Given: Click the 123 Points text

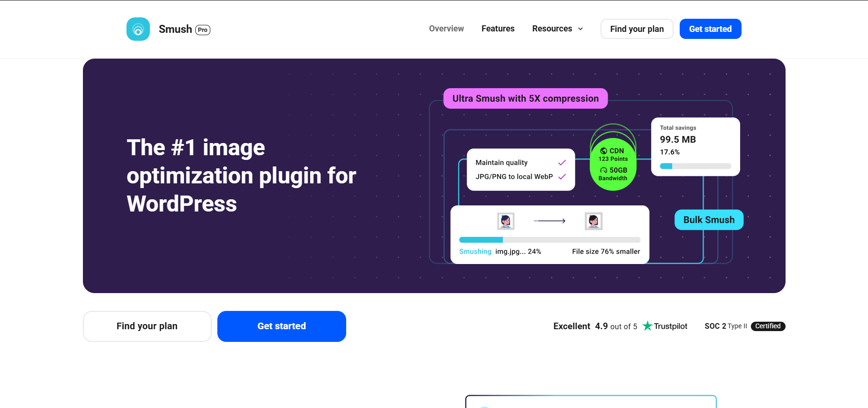Looking at the screenshot, I should [x=613, y=159].
